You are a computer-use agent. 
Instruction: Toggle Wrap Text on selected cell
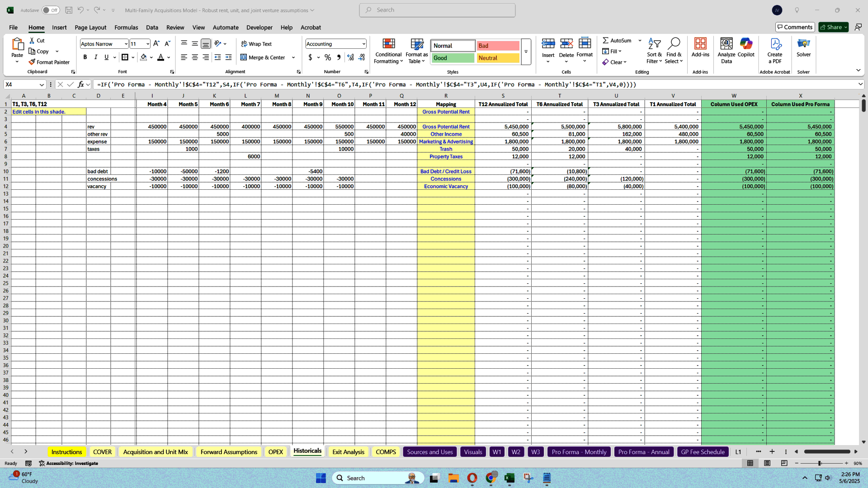tap(256, 44)
